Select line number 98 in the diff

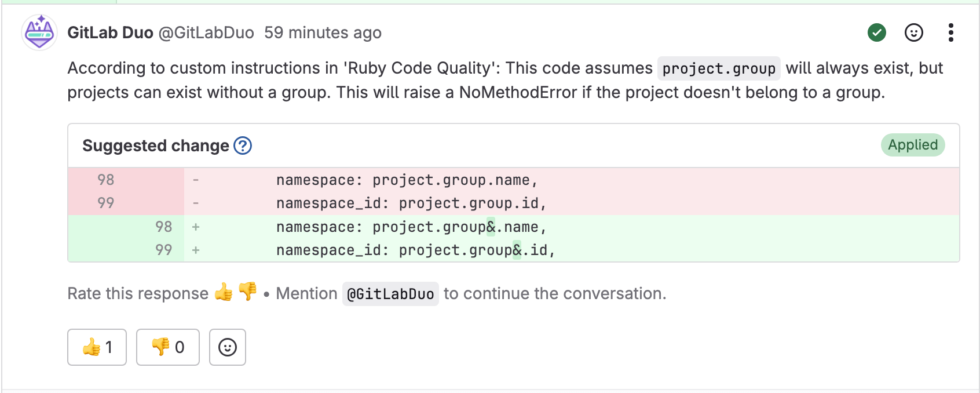104,180
